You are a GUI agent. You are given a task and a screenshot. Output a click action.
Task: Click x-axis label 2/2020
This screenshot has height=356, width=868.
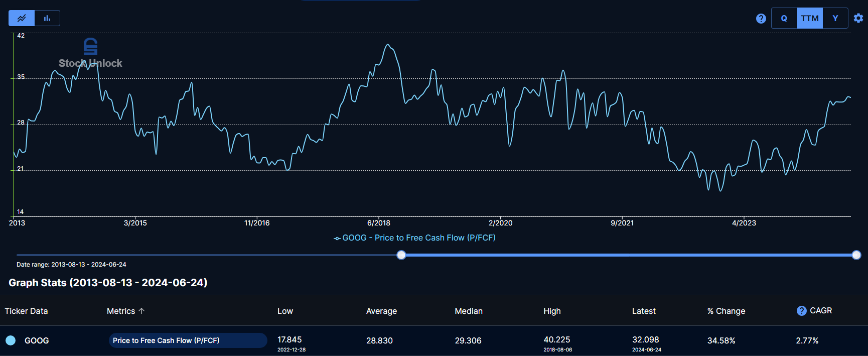click(501, 223)
